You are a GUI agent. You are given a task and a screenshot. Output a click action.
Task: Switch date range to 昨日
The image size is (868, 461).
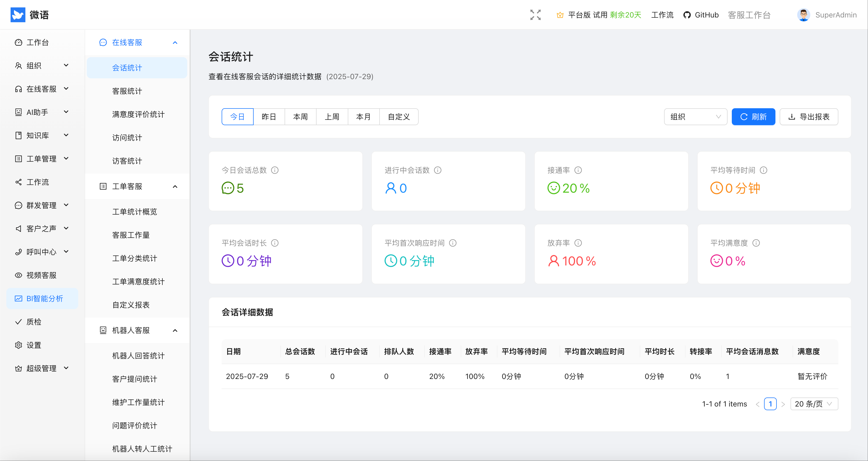pyautogui.click(x=268, y=117)
